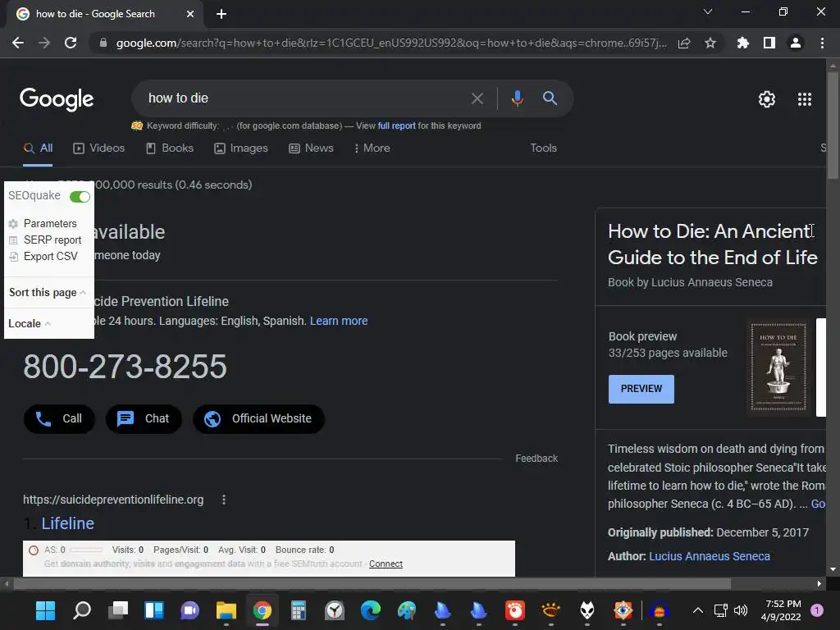This screenshot has height=630, width=840.
Task: Switch to the Videos tab
Action: pos(99,148)
